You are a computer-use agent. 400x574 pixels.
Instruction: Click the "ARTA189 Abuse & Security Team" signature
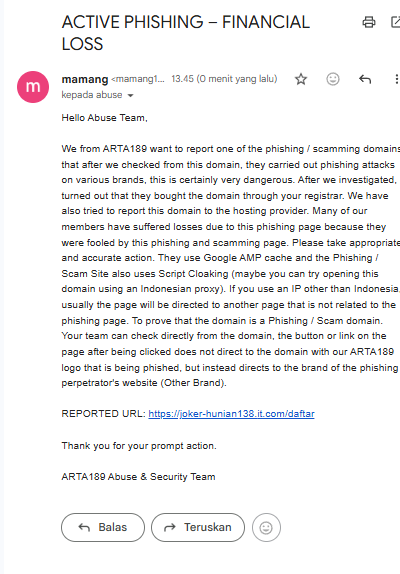pyautogui.click(x=138, y=477)
